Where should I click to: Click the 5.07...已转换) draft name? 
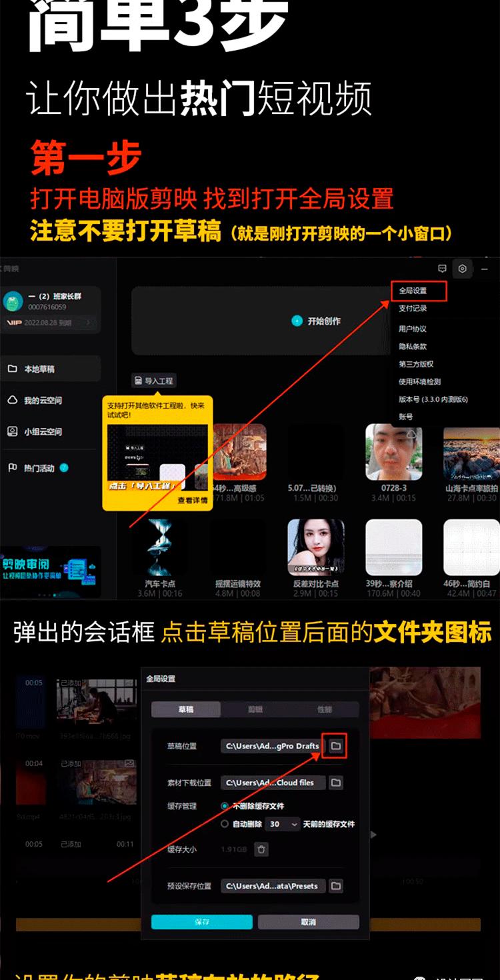coord(312,489)
